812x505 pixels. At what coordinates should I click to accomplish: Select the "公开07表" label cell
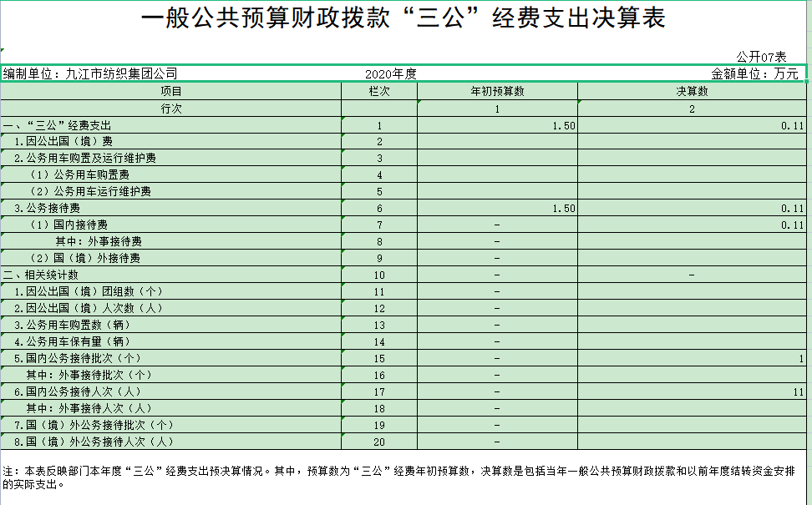pos(760,57)
